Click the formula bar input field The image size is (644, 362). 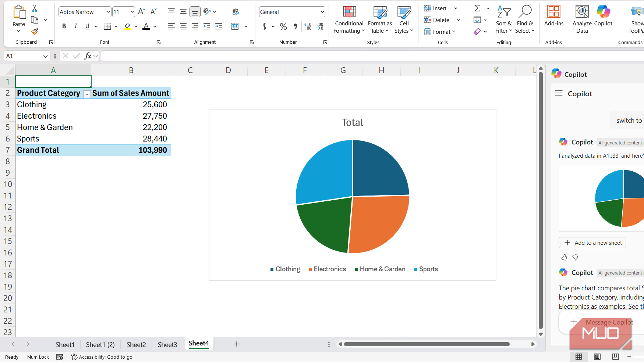[372, 56]
